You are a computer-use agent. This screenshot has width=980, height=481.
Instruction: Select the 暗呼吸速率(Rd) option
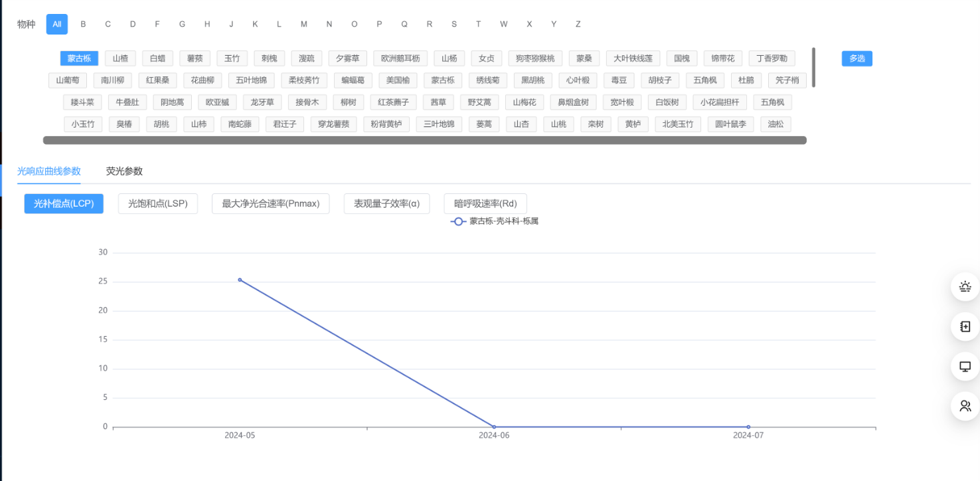485,204
